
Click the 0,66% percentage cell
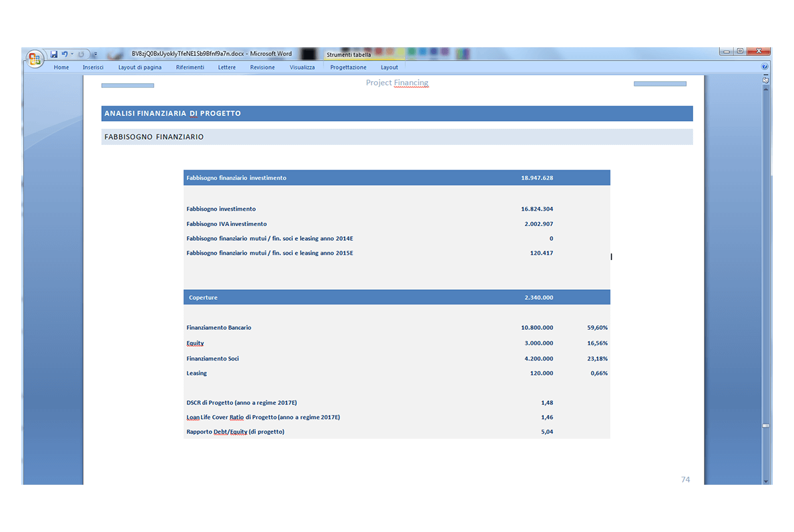pos(598,373)
